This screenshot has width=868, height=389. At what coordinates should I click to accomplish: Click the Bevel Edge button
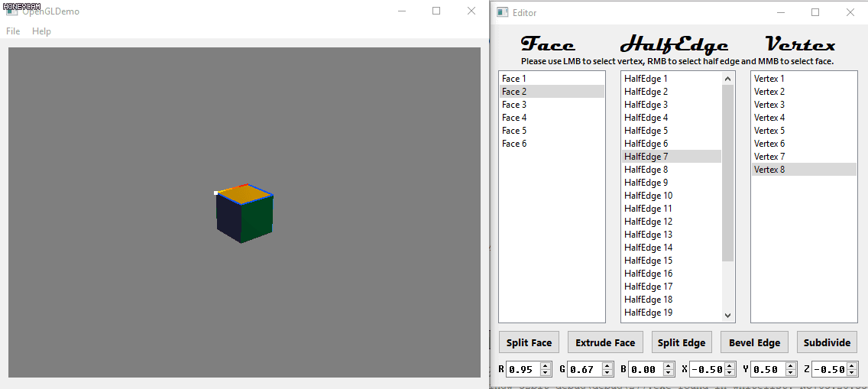coord(754,342)
